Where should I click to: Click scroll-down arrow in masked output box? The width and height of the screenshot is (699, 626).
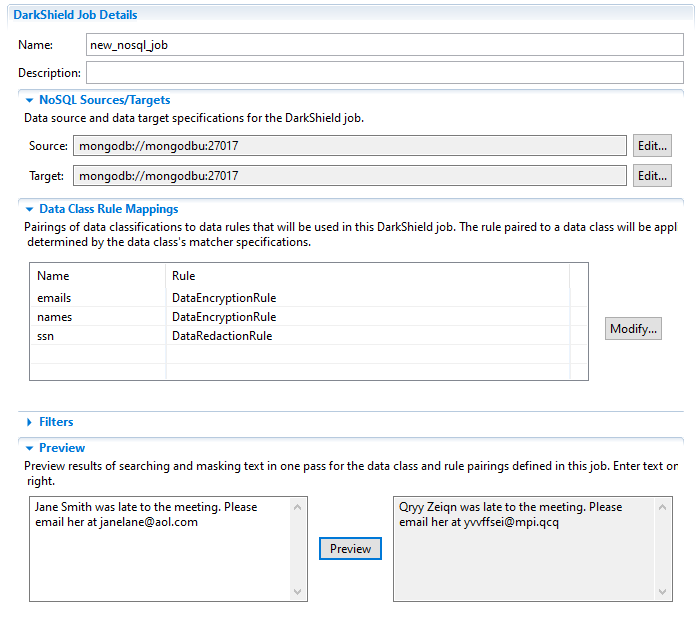[x=663, y=591]
